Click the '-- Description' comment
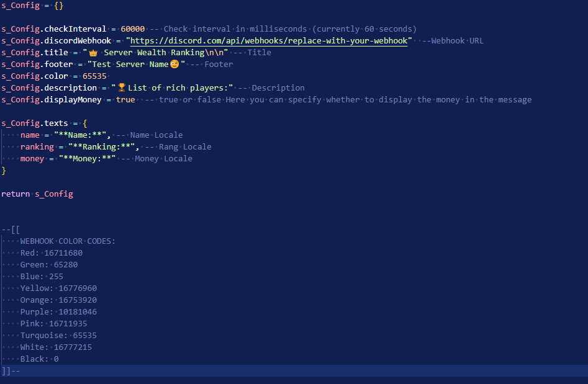Viewport: 588px width, 384px height. pos(271,88)
